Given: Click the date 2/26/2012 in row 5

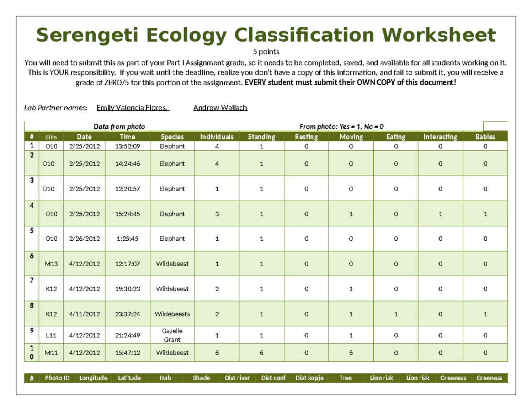Looking at the screenshot, I should tap(84, 238).
